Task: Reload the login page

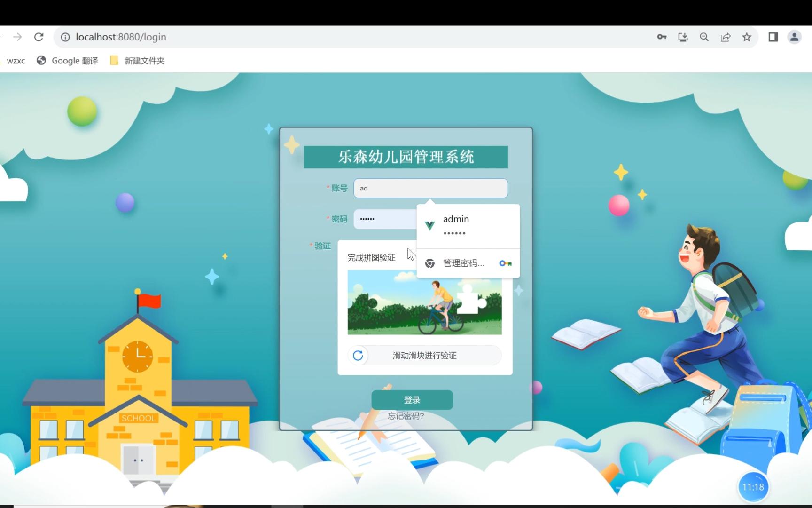Action: 39,37
